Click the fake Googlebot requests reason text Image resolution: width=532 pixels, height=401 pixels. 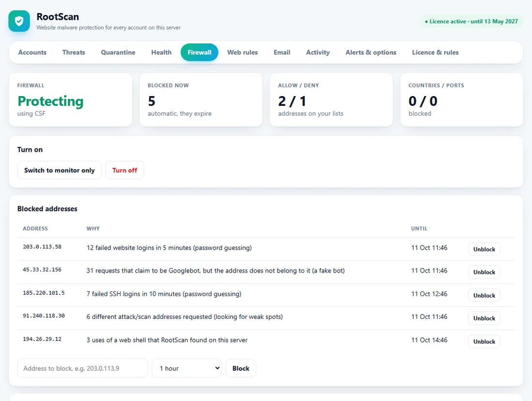(x=215, y=271)
